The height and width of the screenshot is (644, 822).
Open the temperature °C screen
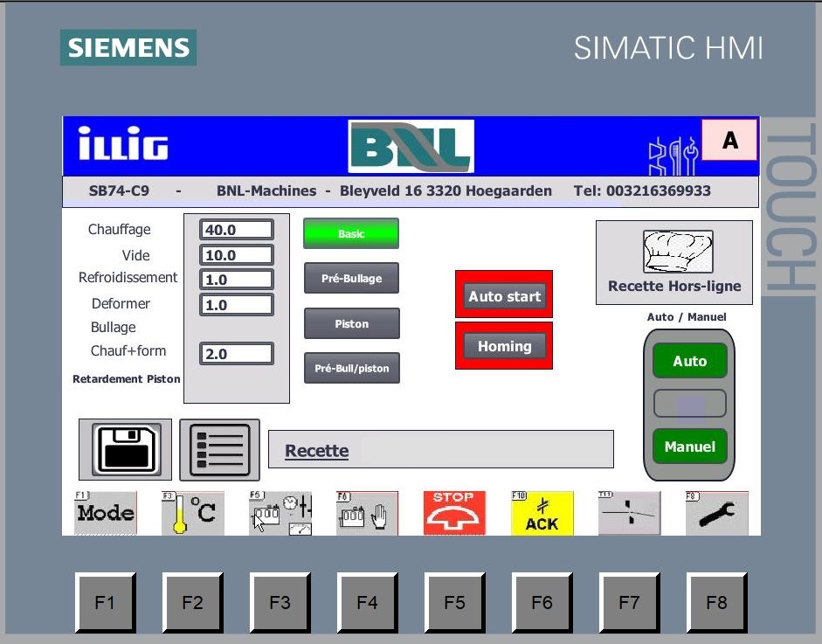click(193, 513)
